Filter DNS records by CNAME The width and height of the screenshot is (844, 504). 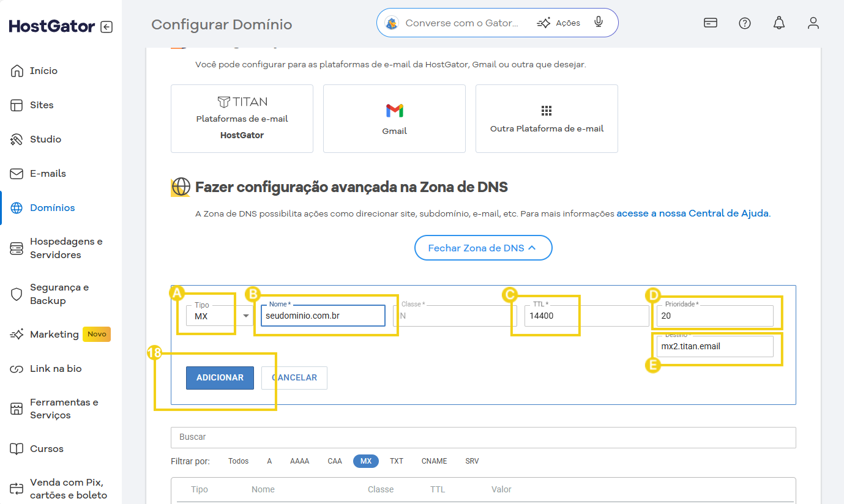[x=434, y=461]
